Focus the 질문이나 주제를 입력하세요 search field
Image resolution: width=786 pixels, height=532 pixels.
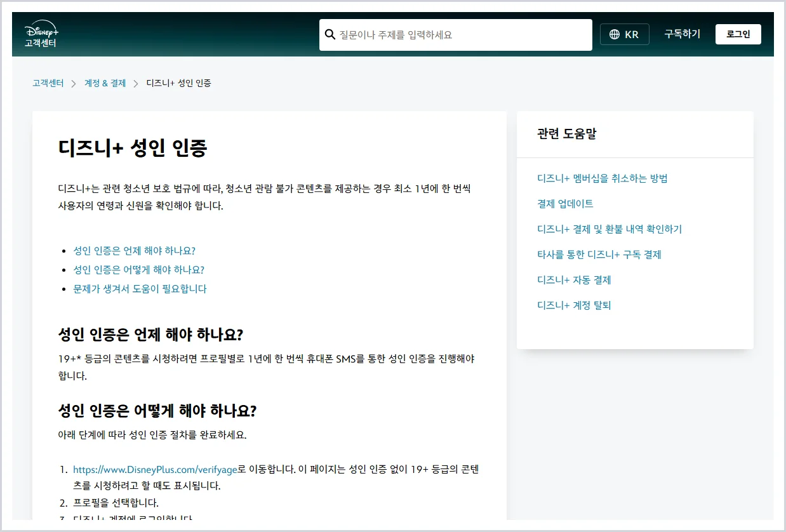click(455, 35)
